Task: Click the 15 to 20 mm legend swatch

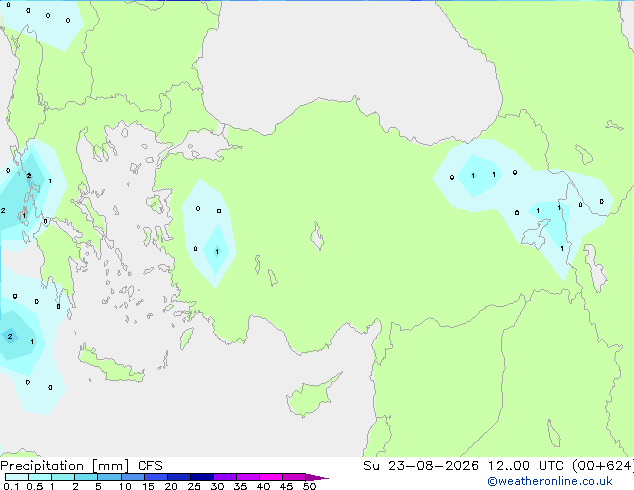Action: point(156,477)
